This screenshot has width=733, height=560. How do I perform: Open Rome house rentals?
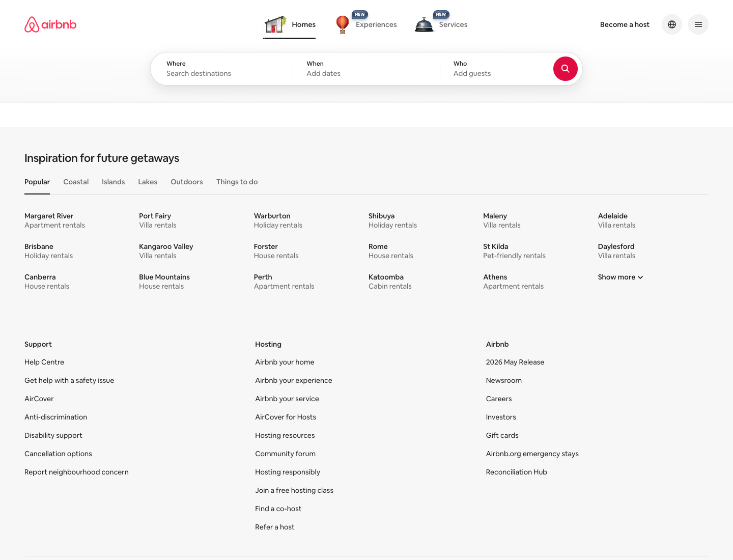click(x=391, y=251)
